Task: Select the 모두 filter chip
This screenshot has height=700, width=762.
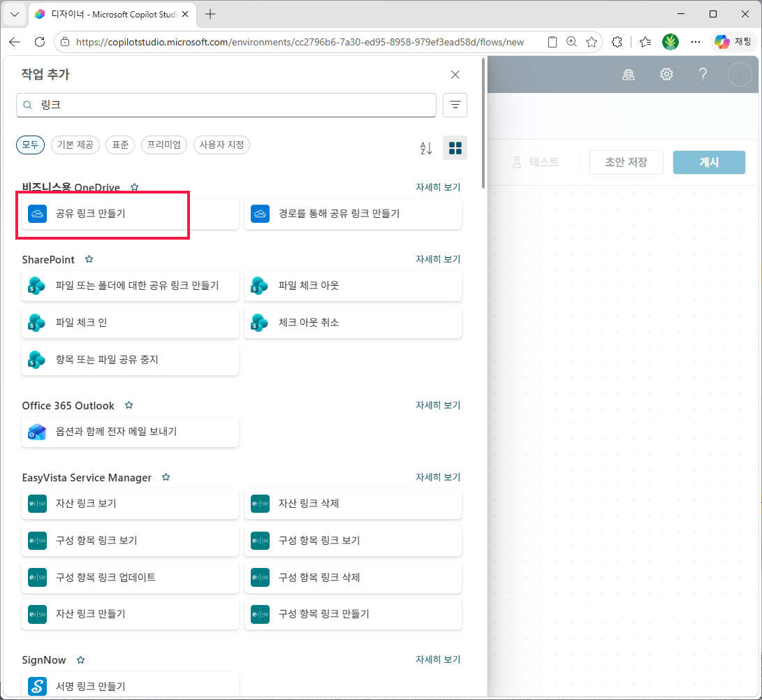Action: click(30, 145)
